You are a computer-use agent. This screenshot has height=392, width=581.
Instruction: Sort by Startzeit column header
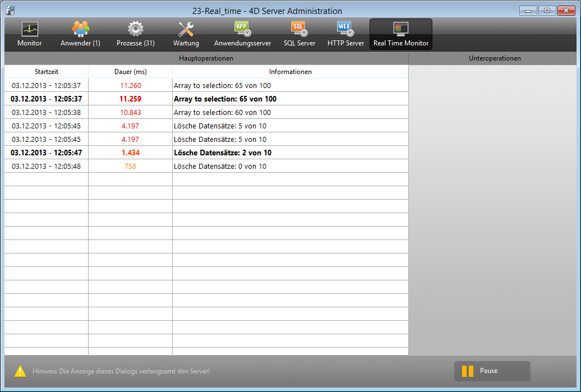(46, 72)
